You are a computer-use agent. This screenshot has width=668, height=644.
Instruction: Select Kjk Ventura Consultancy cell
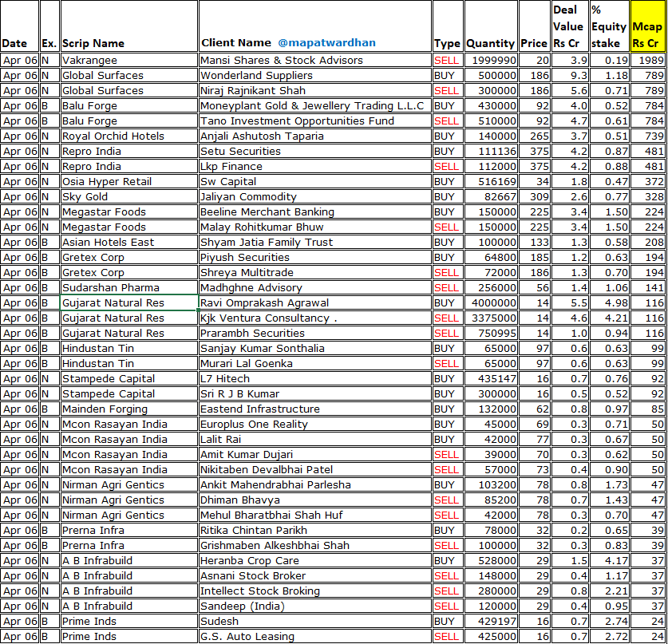[314, 318]
